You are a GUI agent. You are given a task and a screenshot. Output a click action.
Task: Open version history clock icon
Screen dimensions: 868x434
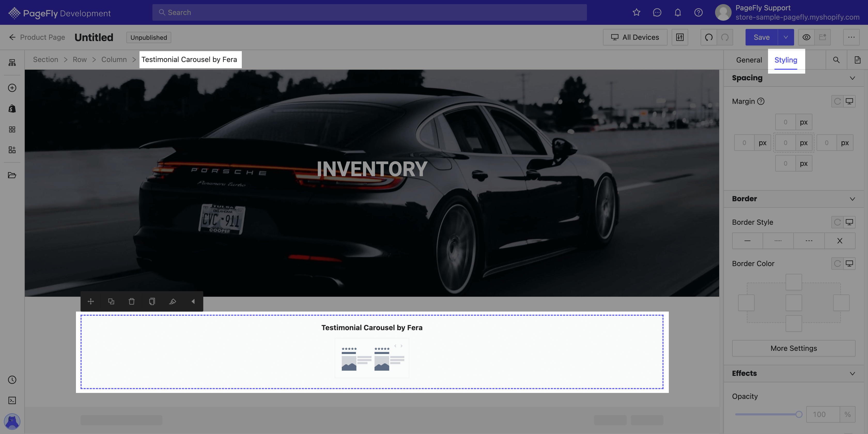(12, 380)
